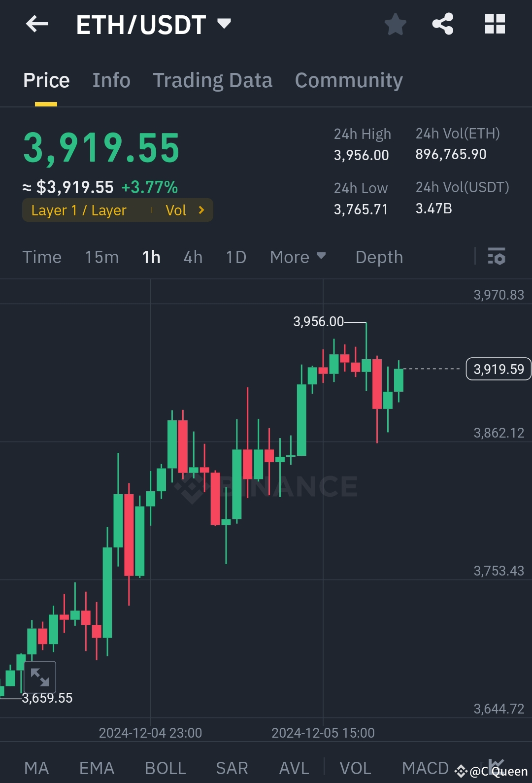Expand chart with the fullscreen arrows icon
The image size is (532, 783).
(41, 677)
